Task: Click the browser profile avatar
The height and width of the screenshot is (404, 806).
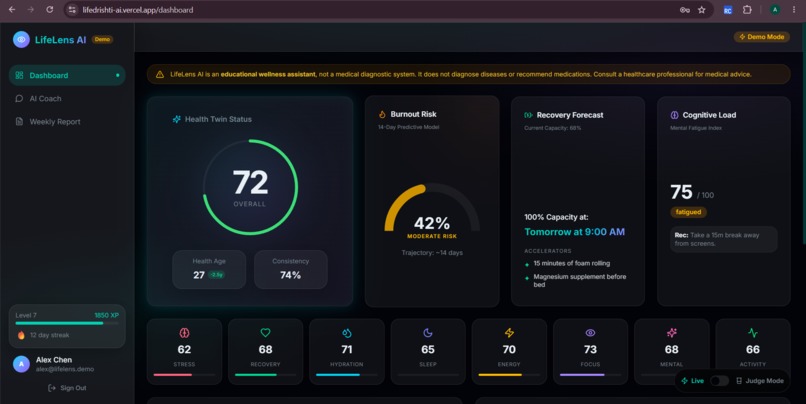Action: pyautogui.click(x=775, y=10)
